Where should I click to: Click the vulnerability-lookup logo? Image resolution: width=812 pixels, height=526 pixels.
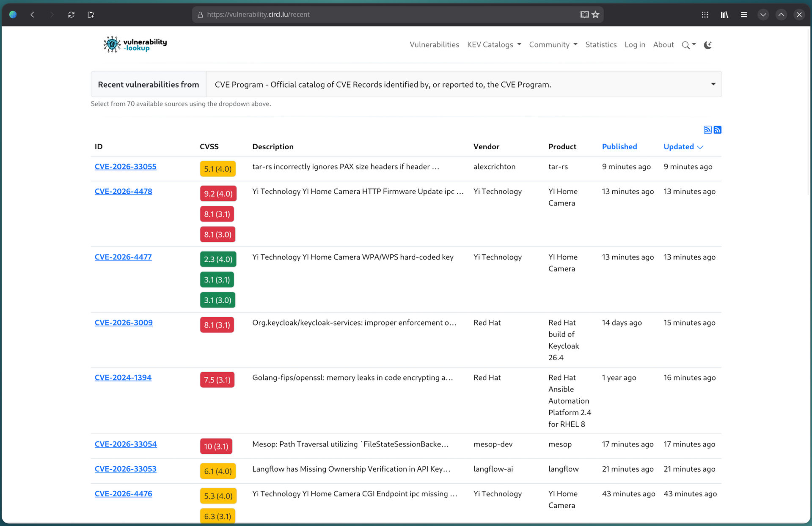click(x=135, y=44)
